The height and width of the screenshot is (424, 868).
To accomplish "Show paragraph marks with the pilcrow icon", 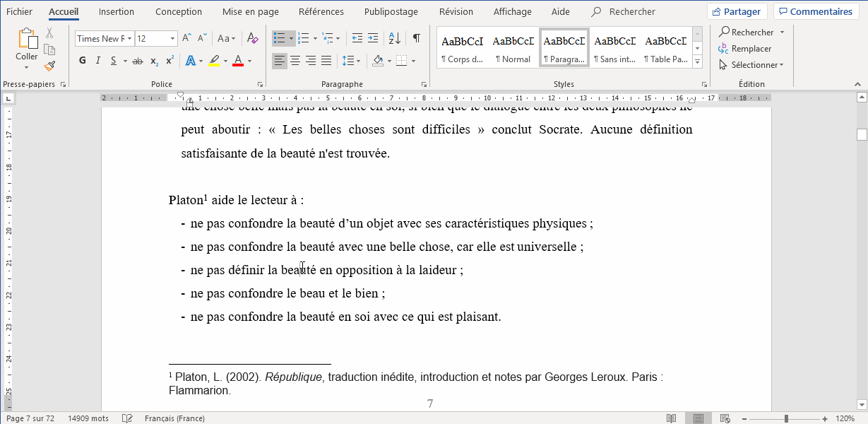I will tap(417, 38).
